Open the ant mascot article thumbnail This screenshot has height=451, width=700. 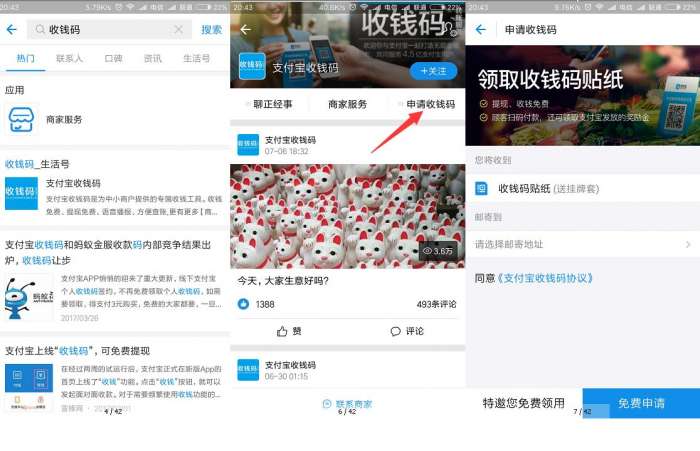pyautogui.click(x=29, y=298)
